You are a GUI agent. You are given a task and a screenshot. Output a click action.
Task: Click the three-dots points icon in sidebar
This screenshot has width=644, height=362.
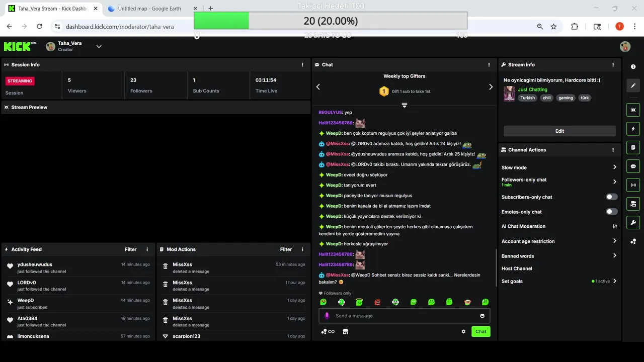(633, 241)
